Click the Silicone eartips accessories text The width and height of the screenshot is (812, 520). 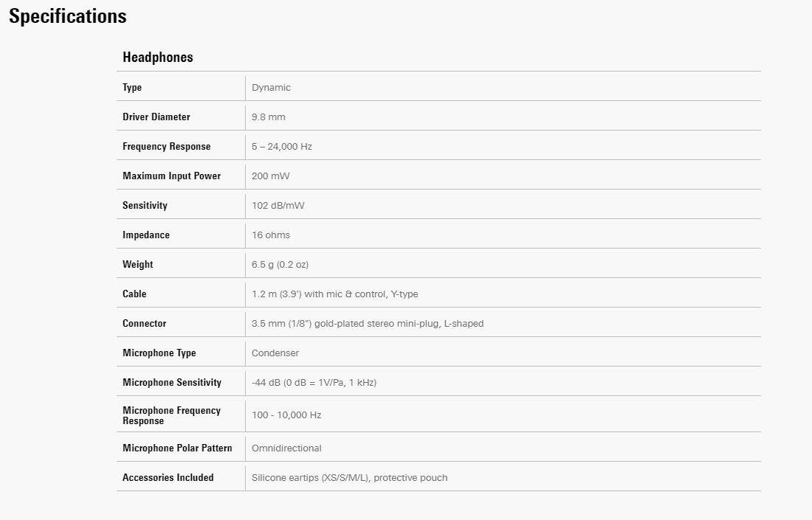[x=349, y=478]
